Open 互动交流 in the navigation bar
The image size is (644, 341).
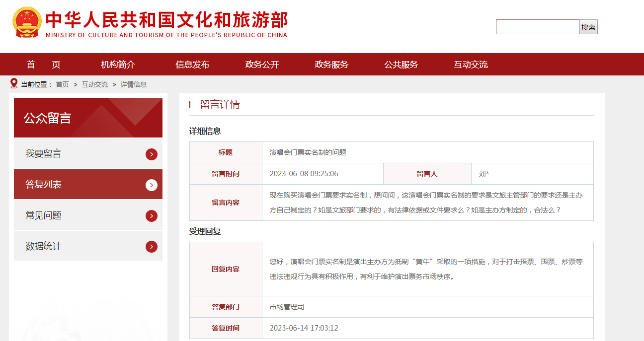(x=471, y=65)
